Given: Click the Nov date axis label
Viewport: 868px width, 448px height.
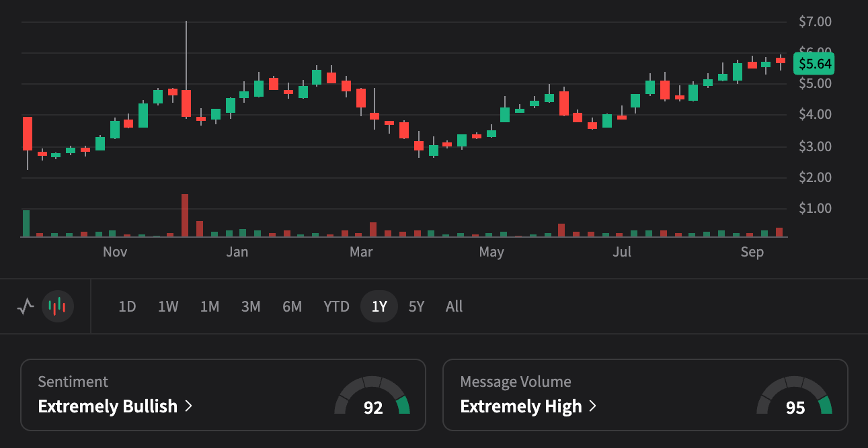Looking at the screenshot, I should tap(115, 252).
